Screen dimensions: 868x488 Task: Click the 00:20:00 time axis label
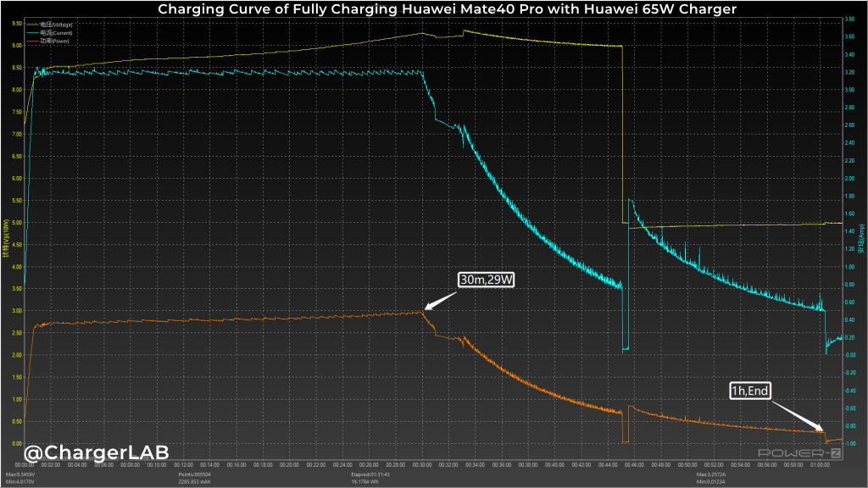point(290,465)
